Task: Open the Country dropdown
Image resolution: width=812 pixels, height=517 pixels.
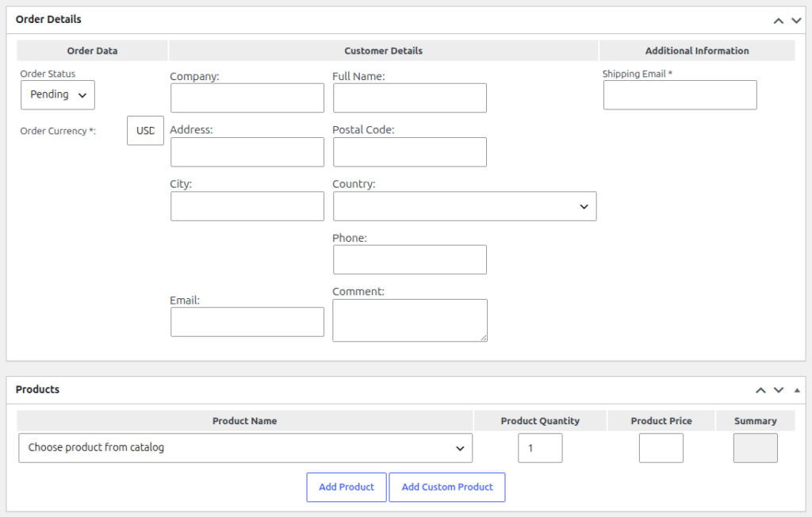Action: click(x=465, y=206)
